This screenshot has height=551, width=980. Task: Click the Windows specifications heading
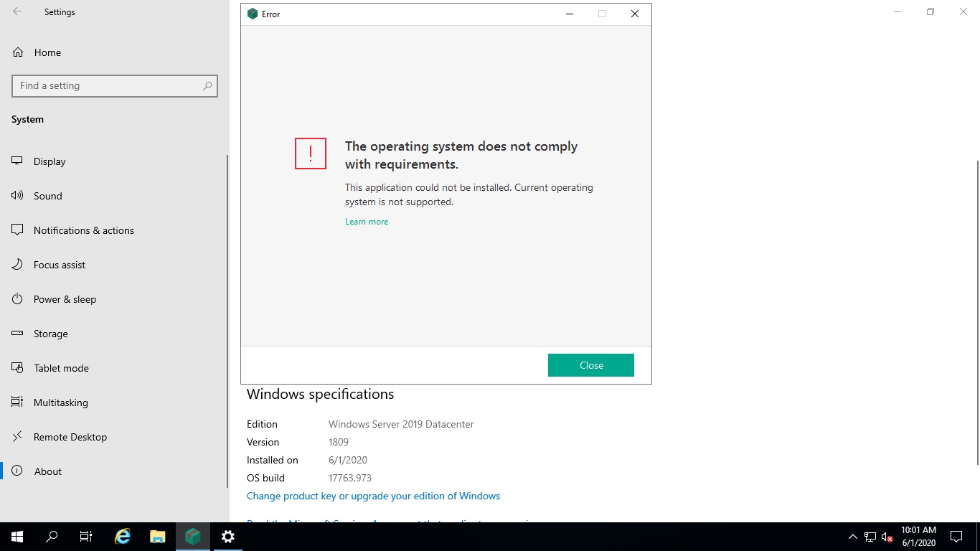coord(320,394)
